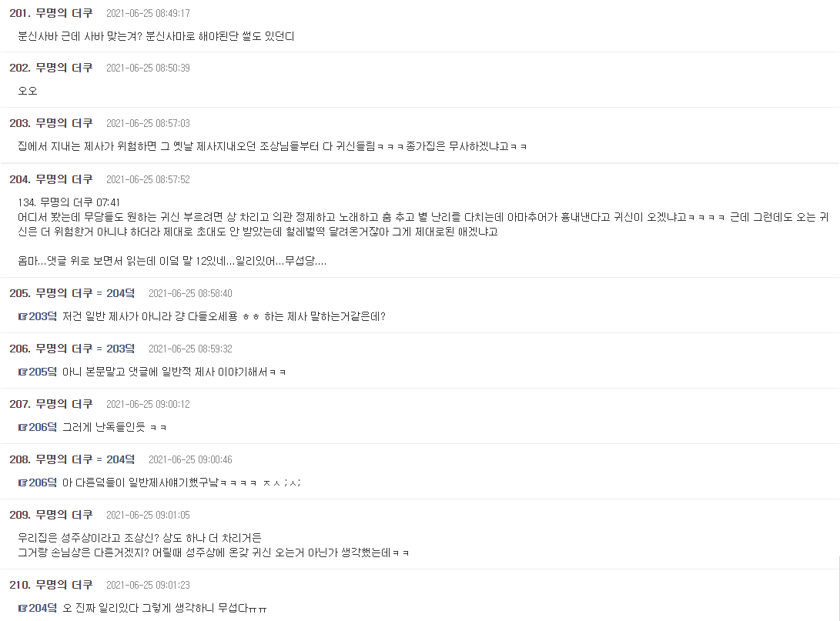
Task: Jump to the 204덬 reference in comment 210
Action: 42,608
